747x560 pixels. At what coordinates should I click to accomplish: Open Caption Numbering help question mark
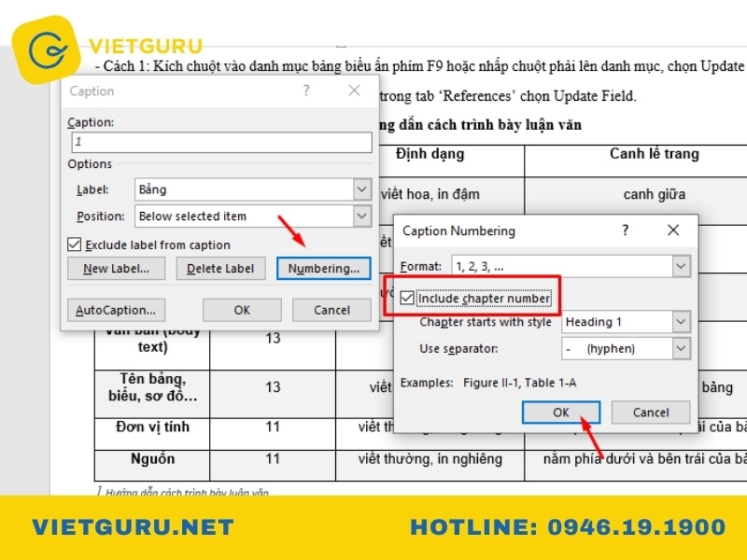[x=626, y=231]
